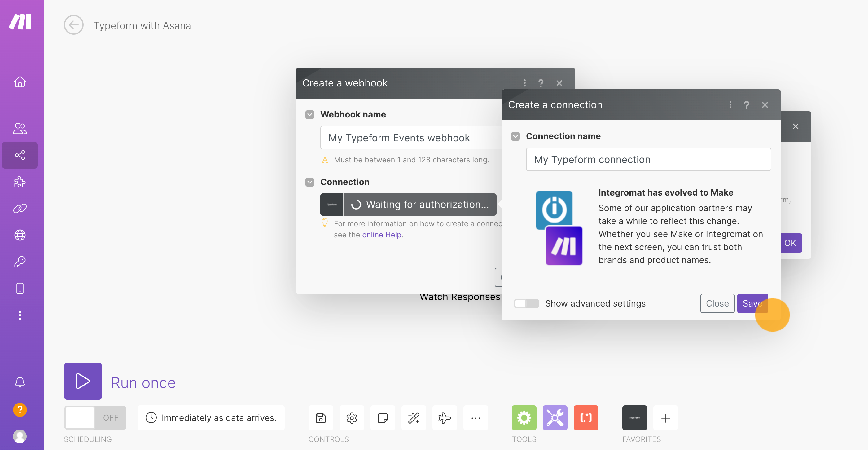Open options menu in Create a webhook header
868x450 pixels.
tap(525, 83)
